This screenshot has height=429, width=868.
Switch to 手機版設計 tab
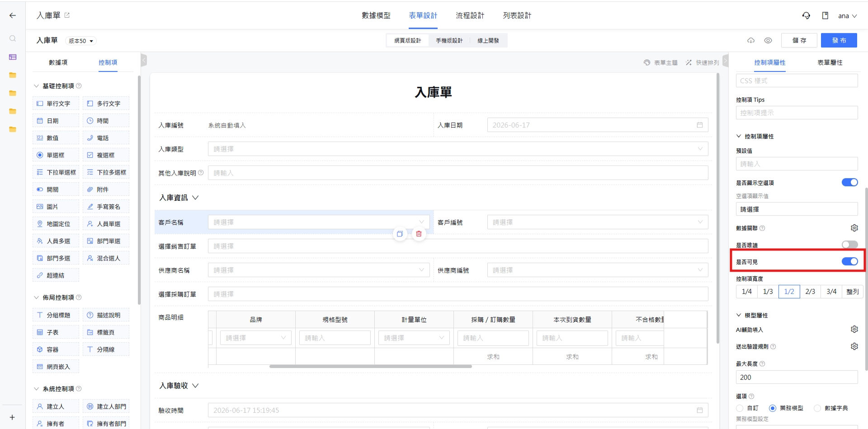(449, 41)
